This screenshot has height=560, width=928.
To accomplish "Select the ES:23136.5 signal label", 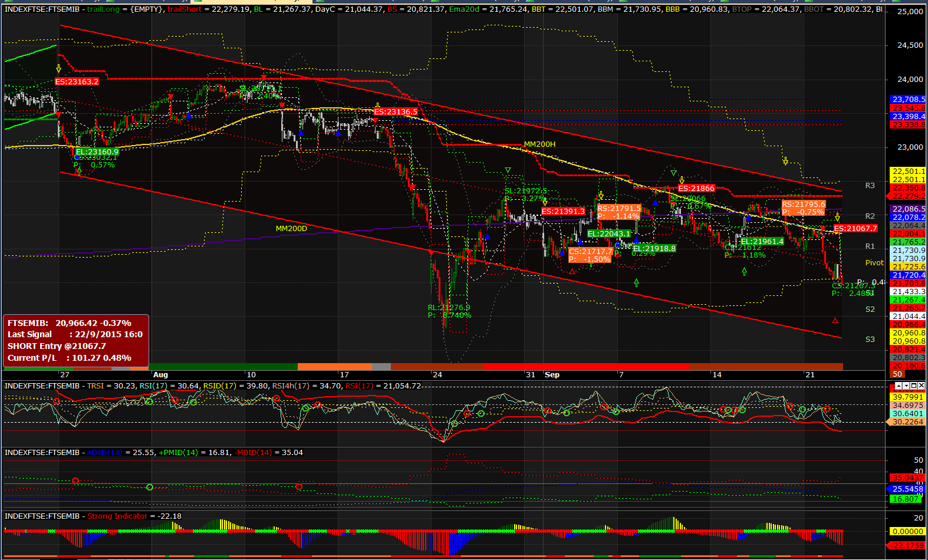I will coord(396,111).
